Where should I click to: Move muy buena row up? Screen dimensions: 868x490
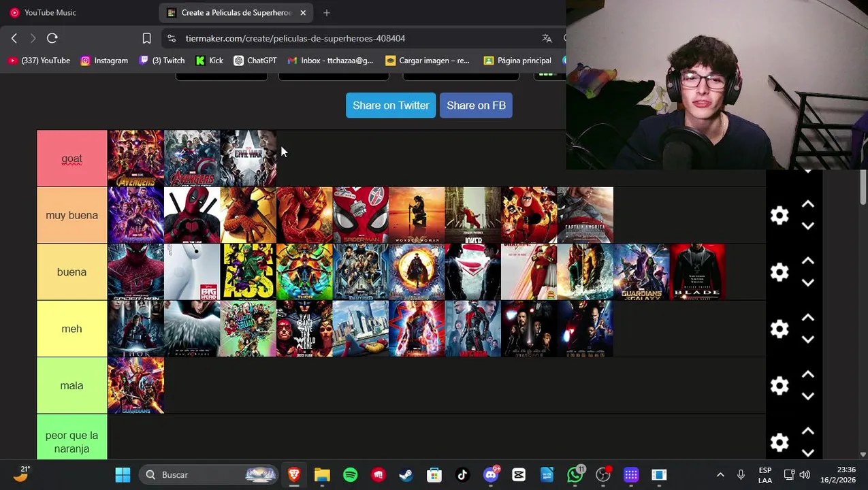(808, 204)
